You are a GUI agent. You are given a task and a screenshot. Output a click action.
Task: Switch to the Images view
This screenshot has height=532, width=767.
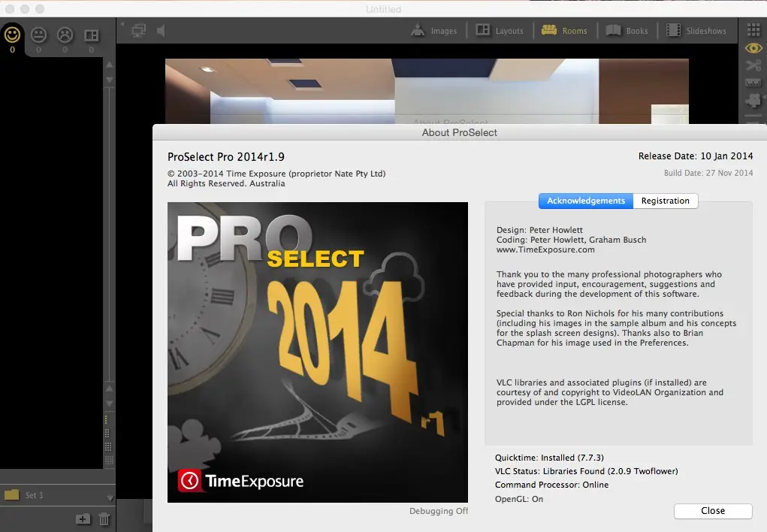click(434, 31)
